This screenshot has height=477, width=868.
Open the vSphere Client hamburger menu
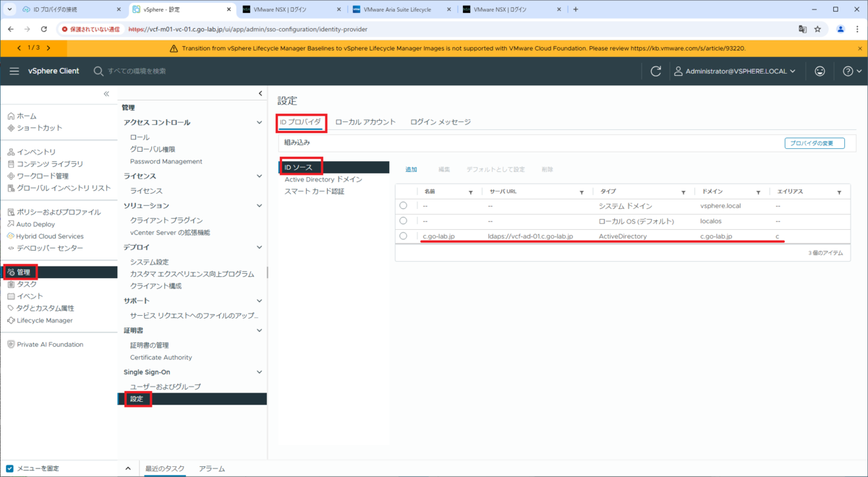tap(14, 71)
